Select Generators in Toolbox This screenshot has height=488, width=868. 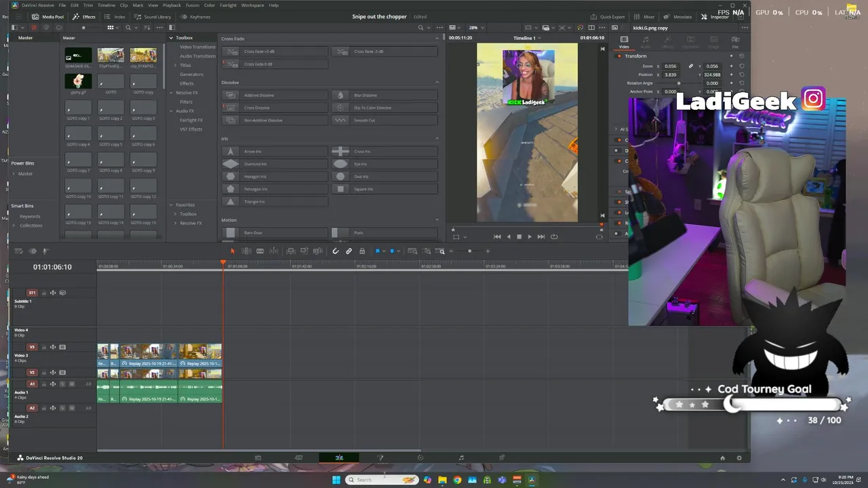191,75
